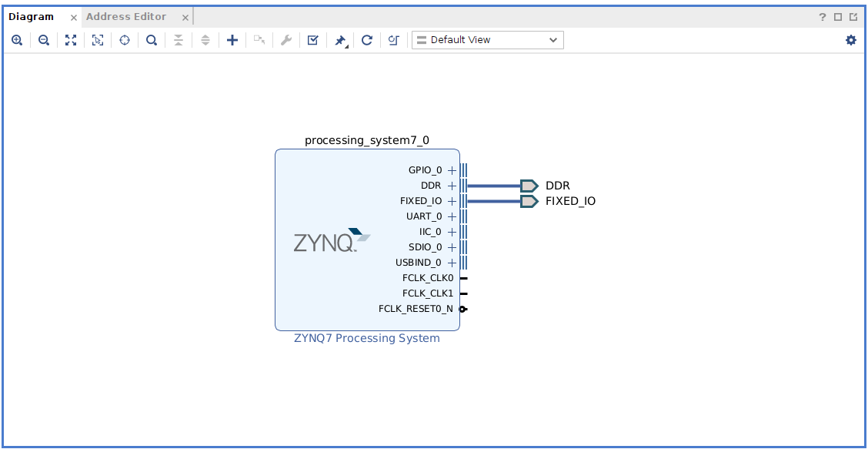Click the plus icon to Add IP

click(x=232, y=40)
